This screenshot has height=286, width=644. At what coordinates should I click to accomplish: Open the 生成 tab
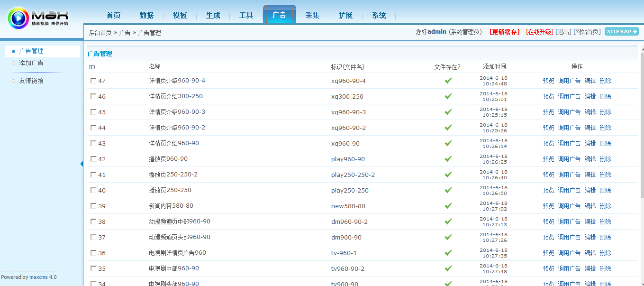pyautogui.click(x=213, y=15)
